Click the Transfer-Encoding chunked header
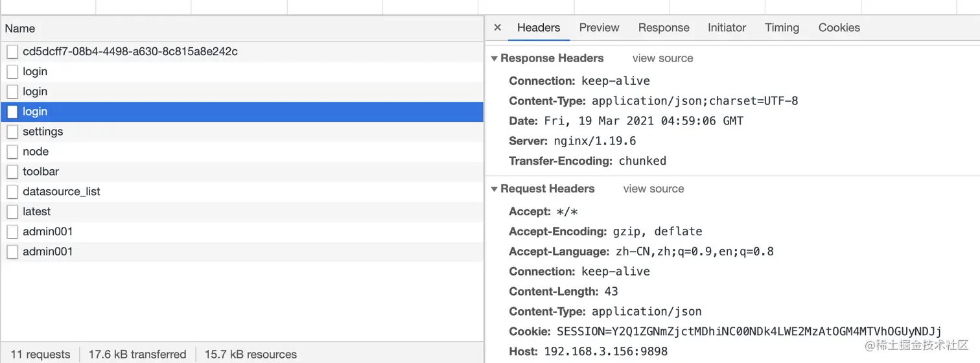This screenshot has width=980, height=363. [x=587, y=161]
